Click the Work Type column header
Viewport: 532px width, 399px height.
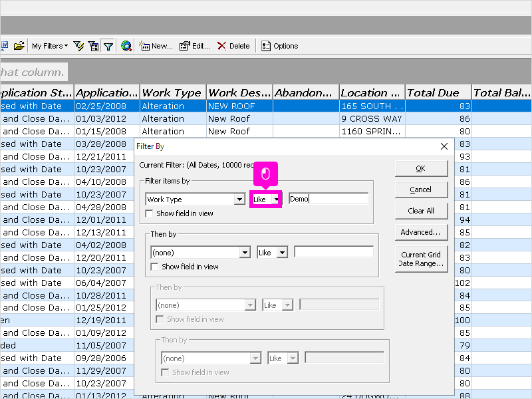173,92
